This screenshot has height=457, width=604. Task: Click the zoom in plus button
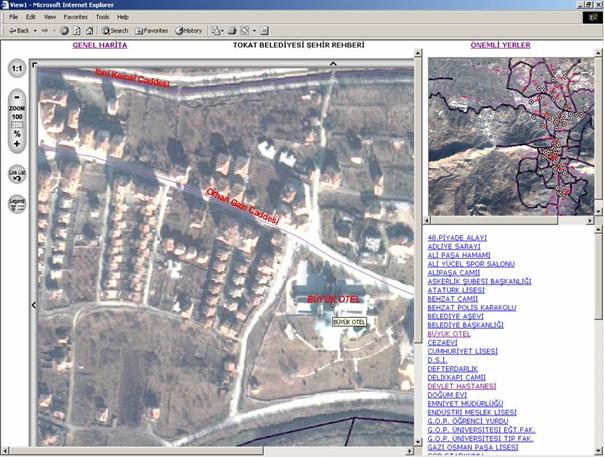click(17, 144)
